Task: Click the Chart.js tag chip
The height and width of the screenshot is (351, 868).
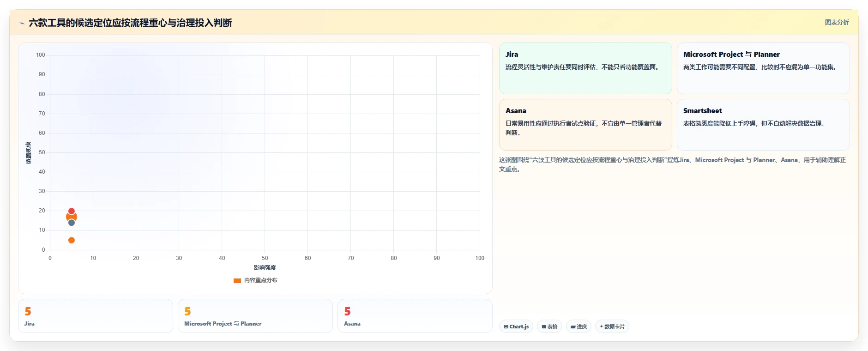Action: (x=516, y=327)
